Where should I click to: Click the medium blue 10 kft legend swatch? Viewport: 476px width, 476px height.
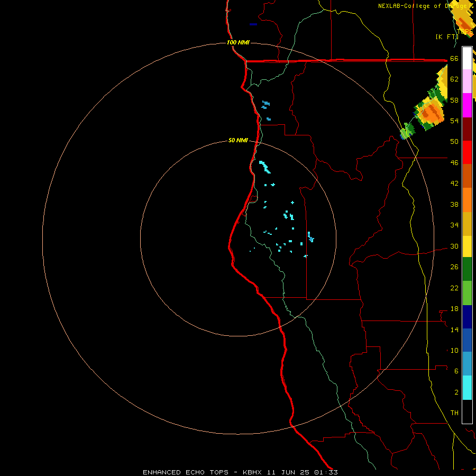(467, 340)
